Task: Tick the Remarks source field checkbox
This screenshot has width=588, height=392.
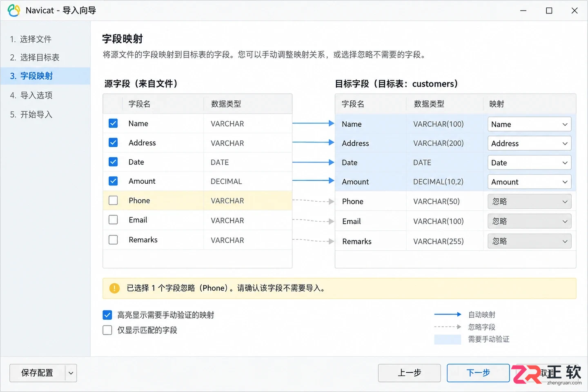Action: (x=113, y=240)
